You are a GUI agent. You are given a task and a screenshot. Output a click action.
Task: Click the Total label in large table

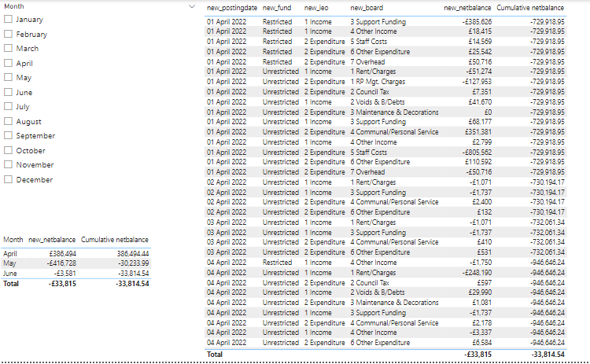click(215, 355)
